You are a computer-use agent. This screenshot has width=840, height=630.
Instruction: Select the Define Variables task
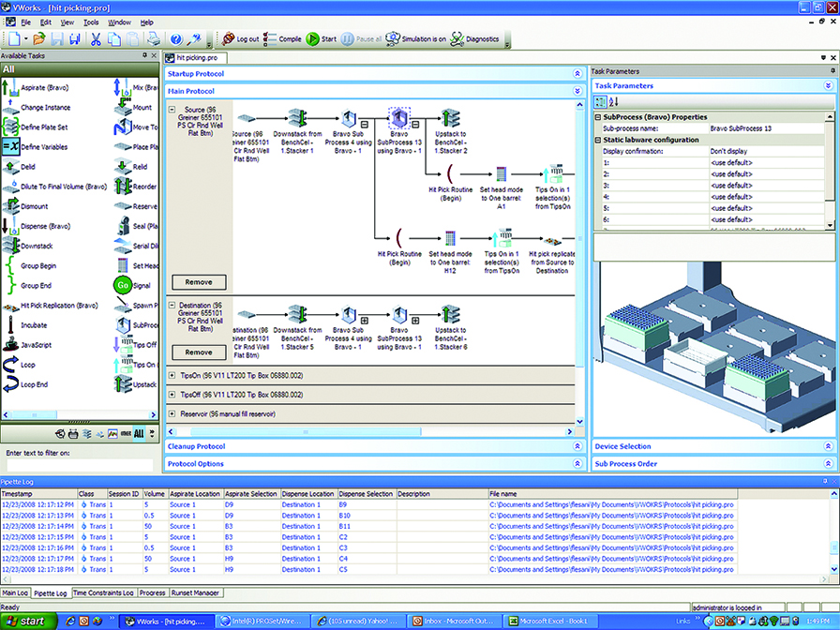click(35, 147)
